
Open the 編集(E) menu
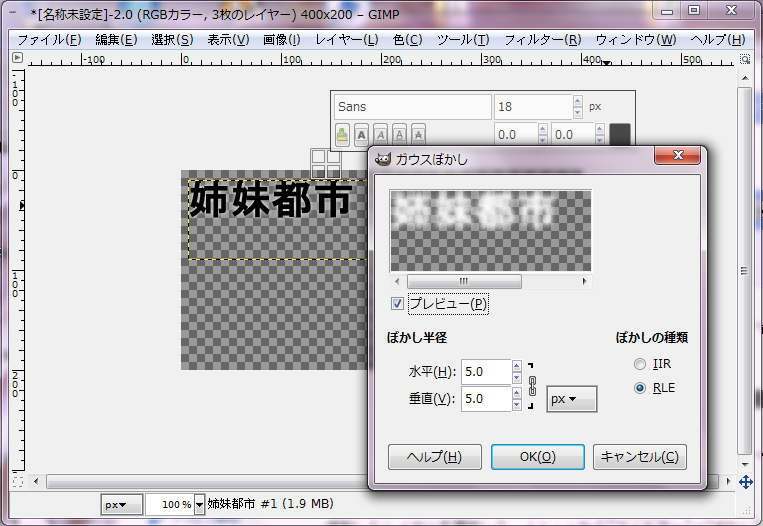click(116, 39)
